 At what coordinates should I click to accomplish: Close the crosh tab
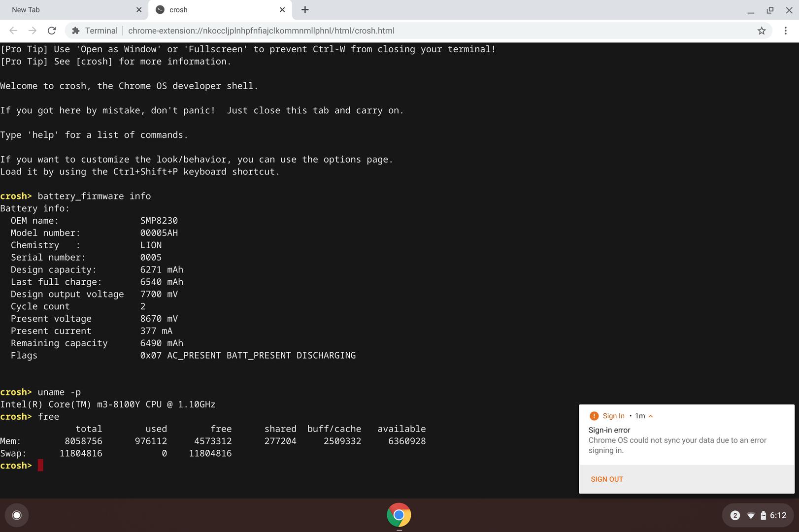click(282, 10)
